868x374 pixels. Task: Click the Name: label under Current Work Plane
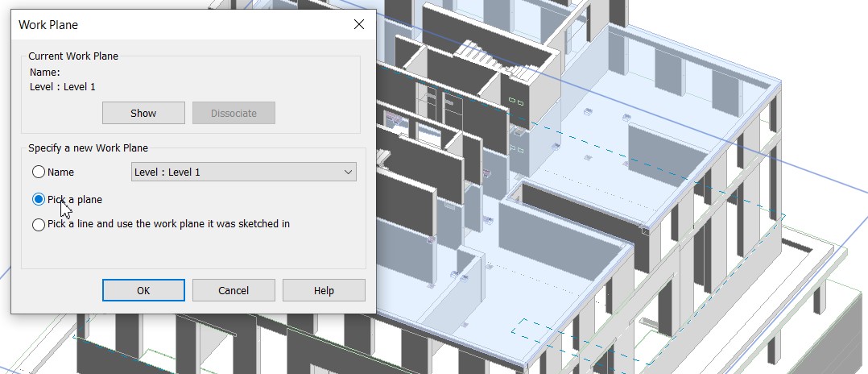click(x=45, y=72)
